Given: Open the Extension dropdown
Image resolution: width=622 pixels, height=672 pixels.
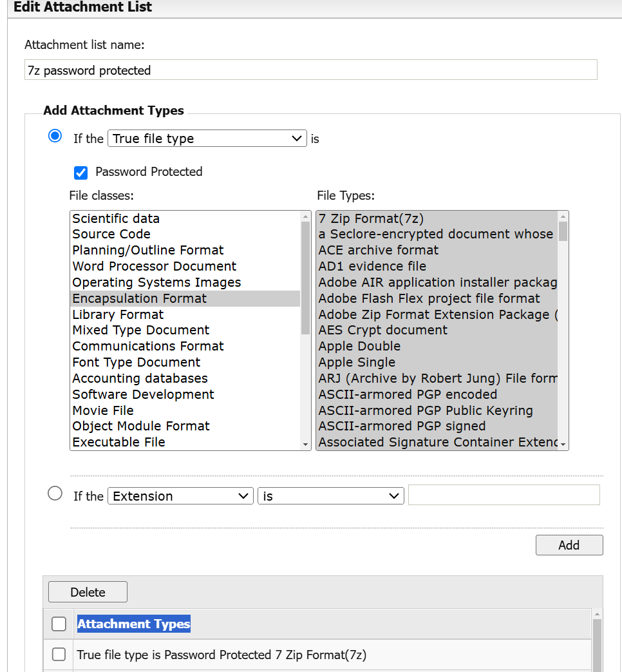Looking at the screenshot, I should (180, 496).
